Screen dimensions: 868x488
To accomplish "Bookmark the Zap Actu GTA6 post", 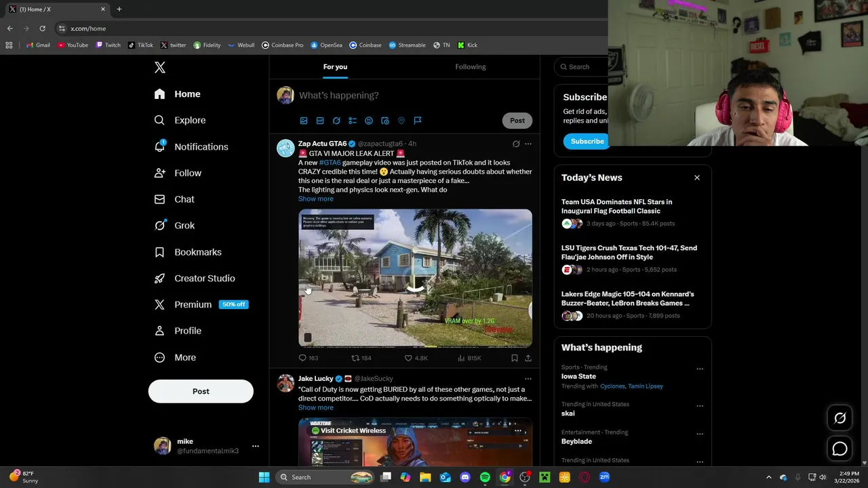I will pos(515,358).
